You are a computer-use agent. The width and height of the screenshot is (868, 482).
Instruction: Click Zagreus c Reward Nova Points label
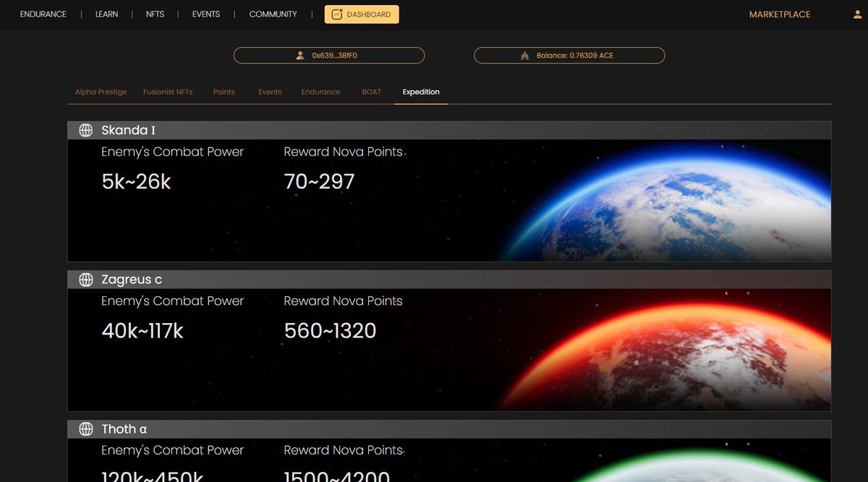tap(344, 301)
